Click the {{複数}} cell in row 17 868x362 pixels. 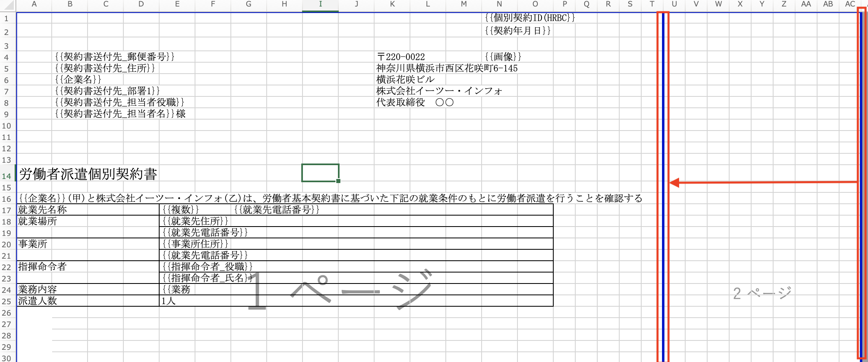[x=180, y=210]
